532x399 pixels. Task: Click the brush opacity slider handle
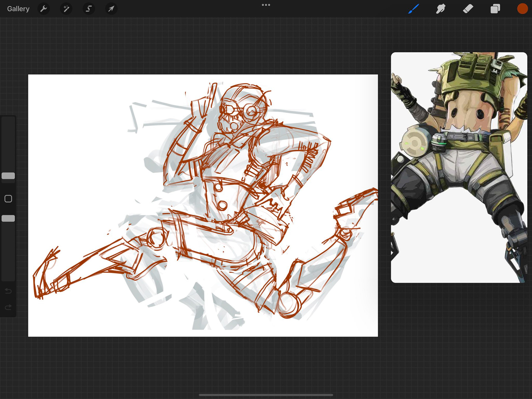point(8,218)
